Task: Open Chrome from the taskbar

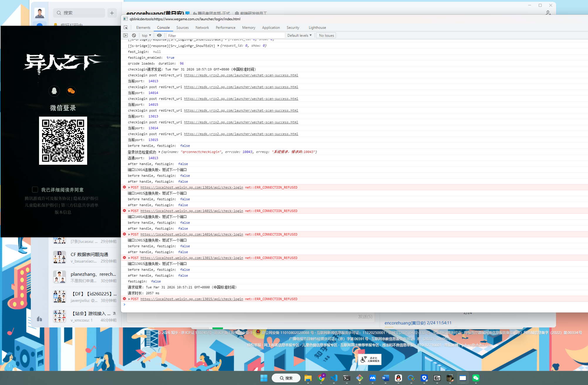Action: 321,378
